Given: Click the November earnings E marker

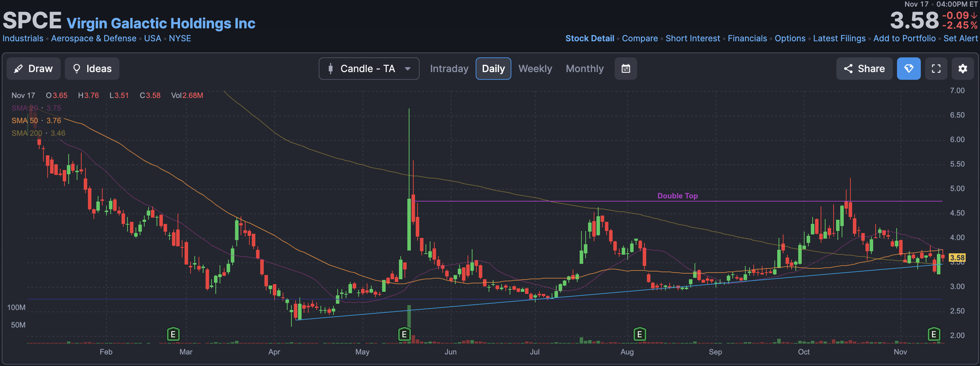Looking at the screenshot, I should coord(933,334).
